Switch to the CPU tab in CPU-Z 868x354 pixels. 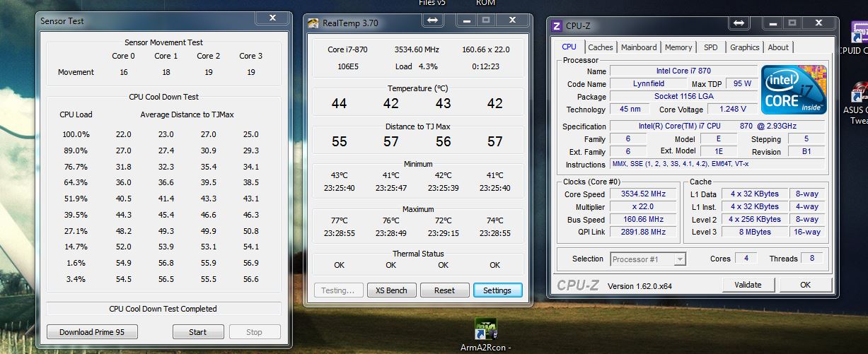coord(569,47)
